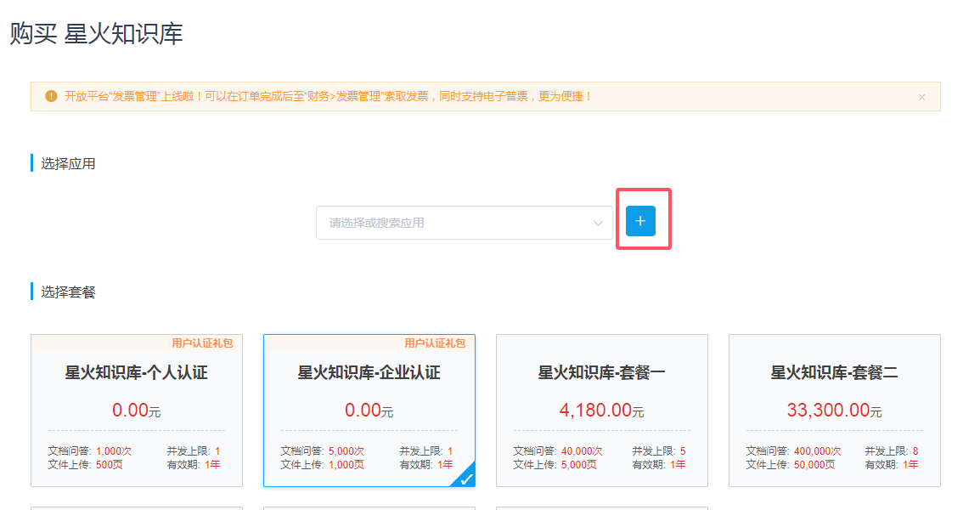The height and width of the screenshot is (510, 980).
Task: Click the checkmark on 企业认证 card
Action: (466, 479)
